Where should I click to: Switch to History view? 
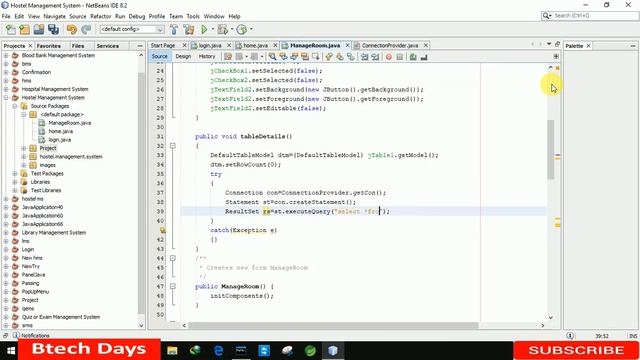pyautogui.click(x=207, y=57)
